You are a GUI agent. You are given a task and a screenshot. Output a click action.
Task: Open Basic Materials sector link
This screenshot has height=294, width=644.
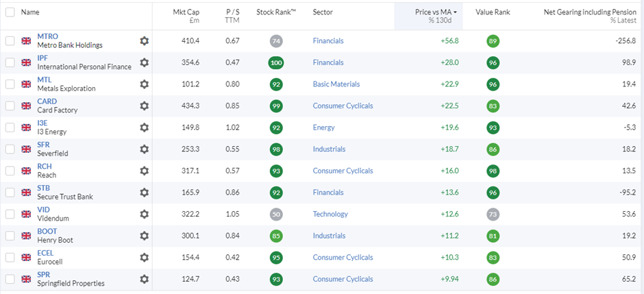(336, 84)
